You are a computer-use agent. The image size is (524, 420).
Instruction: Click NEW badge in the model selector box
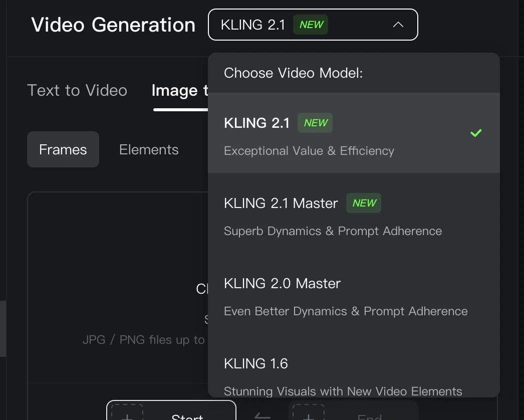coord(311,25)
